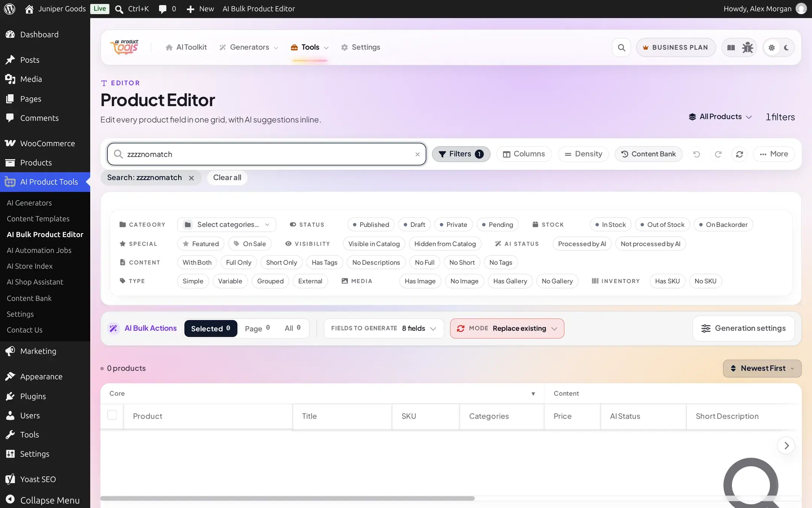Open Yoast SEO in sidebar
Screen dimensions: 812x508
coord(45,479)
